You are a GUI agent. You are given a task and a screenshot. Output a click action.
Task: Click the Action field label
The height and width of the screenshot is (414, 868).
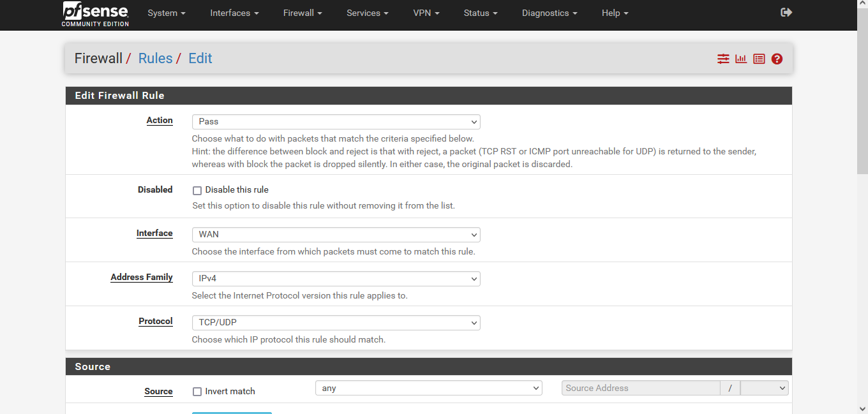[x=160, y=121]
